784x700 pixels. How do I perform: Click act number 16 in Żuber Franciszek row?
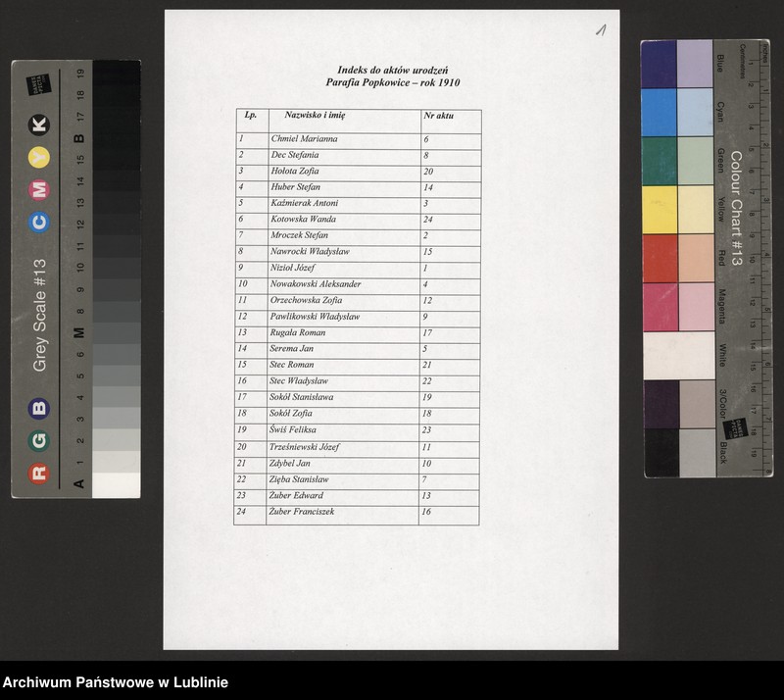[x=426, y=512]
